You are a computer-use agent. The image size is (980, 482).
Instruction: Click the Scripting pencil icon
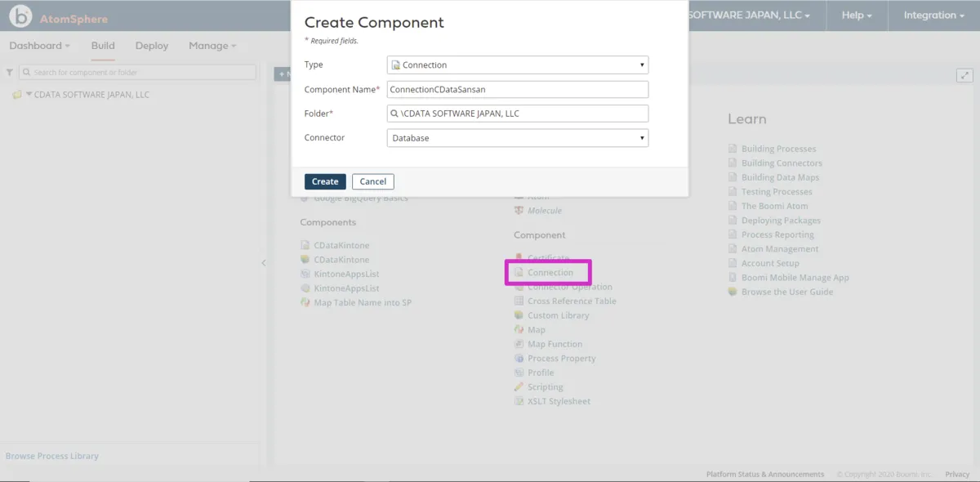coord(519,387)
